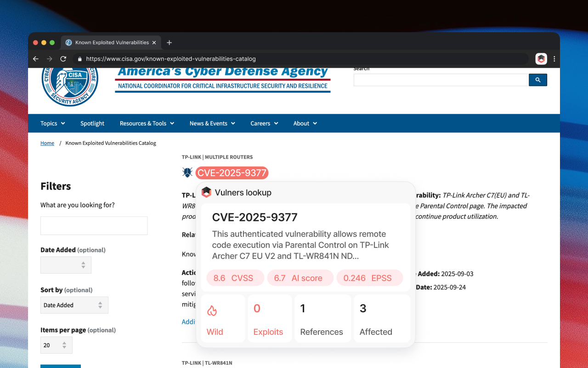The image size is (588, 368).
Task: Click the 0.246 EPSS pill
Action: click(x=370, y=278)
